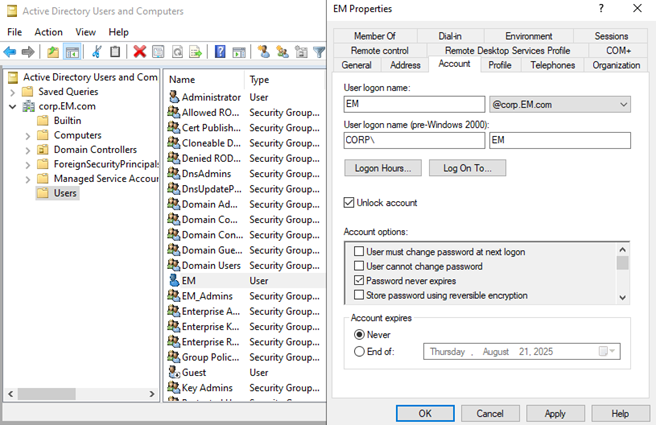
Task: Click the tree pane horizontal scrollbar thumb
Action: [46, 394]
